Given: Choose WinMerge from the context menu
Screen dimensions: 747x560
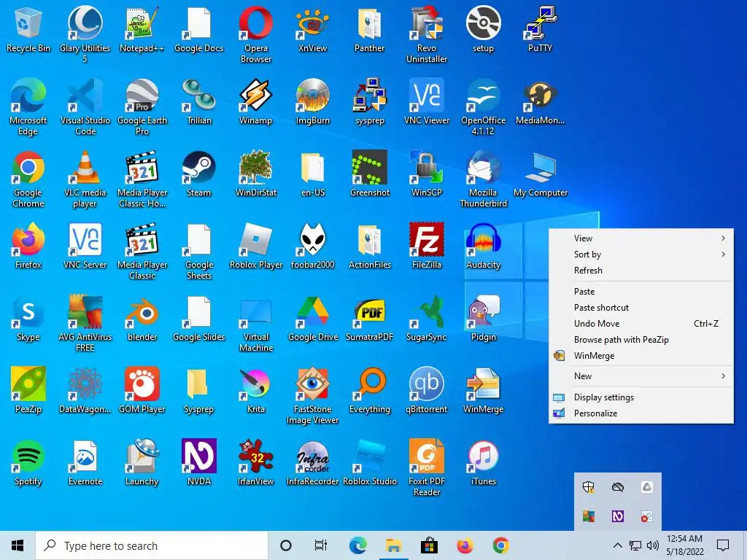Looking at the screenshot, I should pyautogui.click(x=640, y=356).
